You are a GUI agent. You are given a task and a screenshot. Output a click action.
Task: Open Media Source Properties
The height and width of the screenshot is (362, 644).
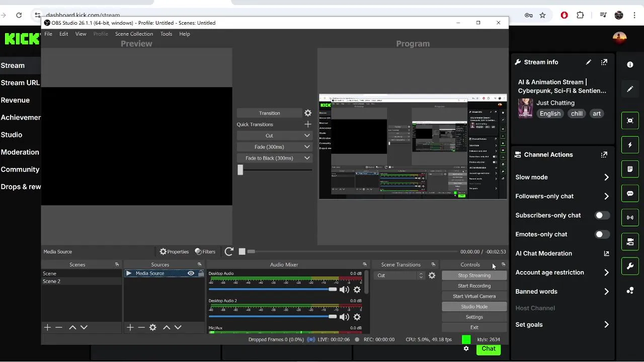pos(174,251)
